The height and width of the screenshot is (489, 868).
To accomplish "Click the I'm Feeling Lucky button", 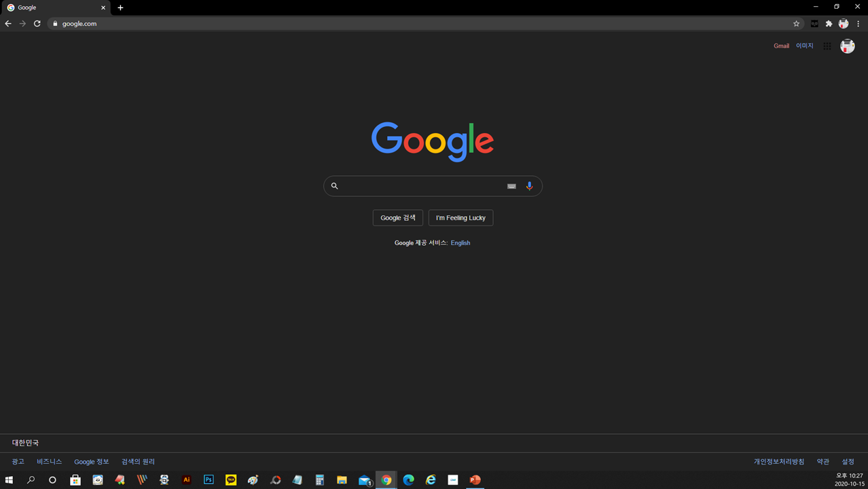I will coord(460,218).
